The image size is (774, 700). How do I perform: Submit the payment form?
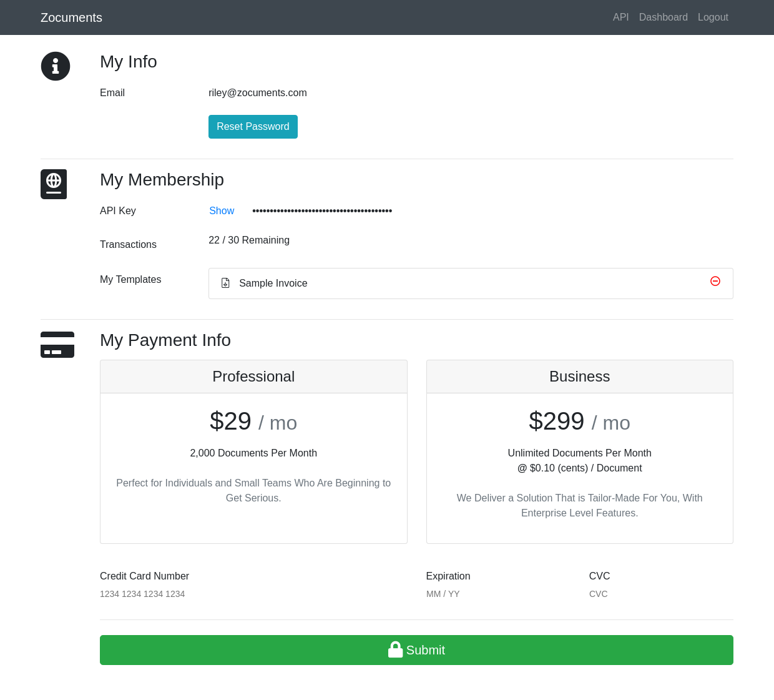click(416, 650)
